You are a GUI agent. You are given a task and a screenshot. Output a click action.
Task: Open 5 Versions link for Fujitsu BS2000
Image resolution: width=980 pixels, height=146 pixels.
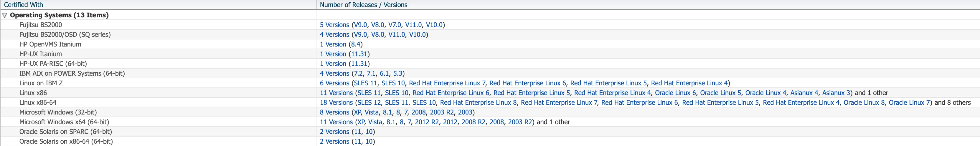tap(334, 25)
